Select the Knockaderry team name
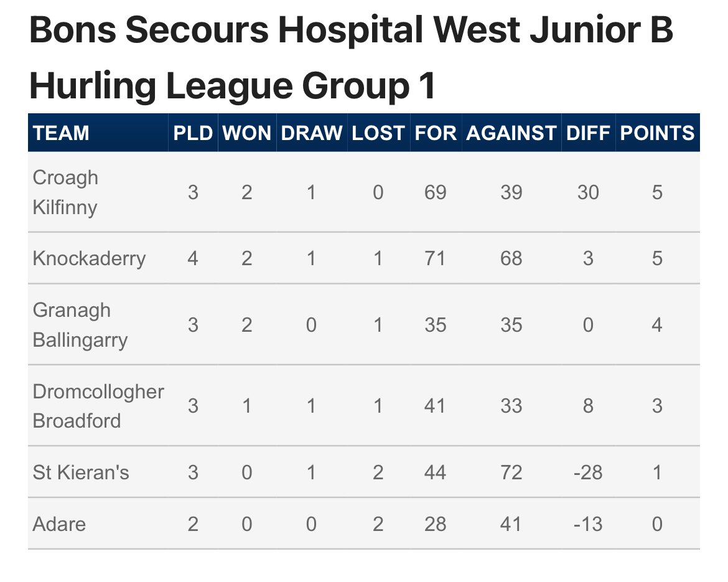 pyautogui.click(x=89, y=258)
